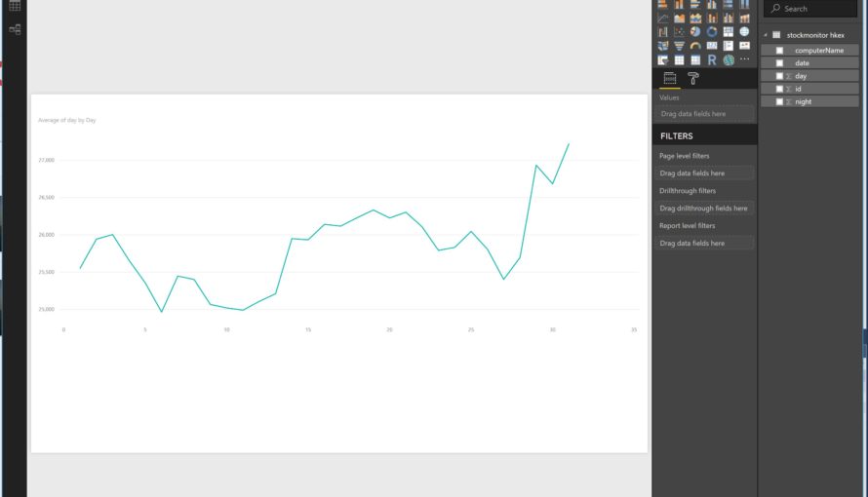Select the Table visualization
The height and width of the screenshot is (497, 868).
(x=679, y=59)
